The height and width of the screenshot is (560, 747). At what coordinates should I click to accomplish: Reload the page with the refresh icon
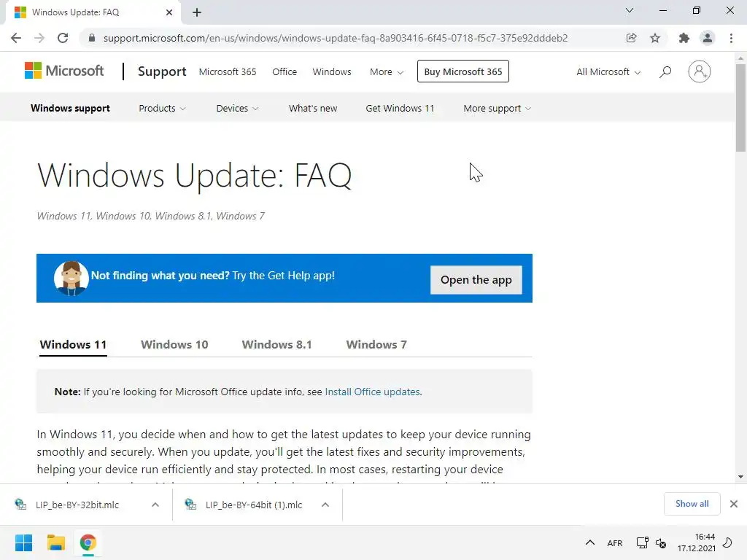click(63, 38)
